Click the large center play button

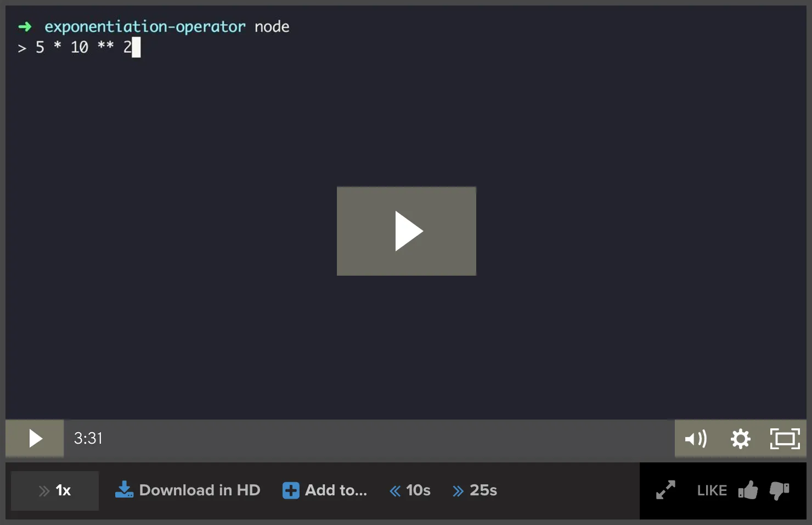406,231
